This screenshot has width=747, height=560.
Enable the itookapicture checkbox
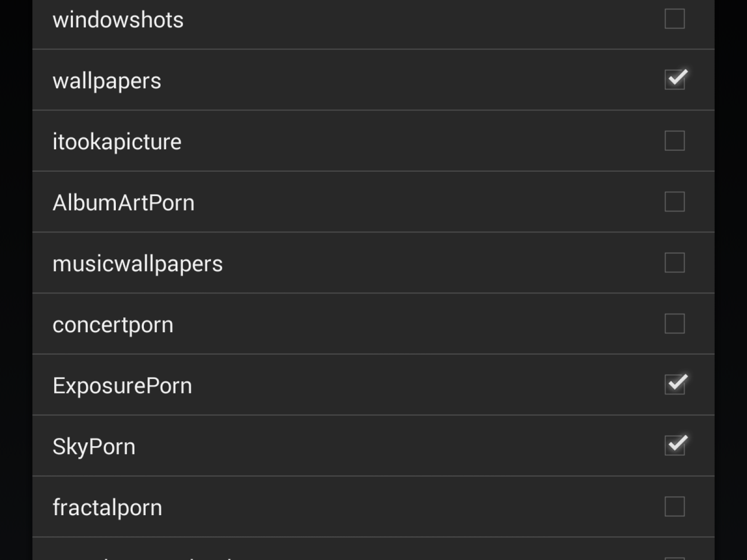click(x=674, y=141)
